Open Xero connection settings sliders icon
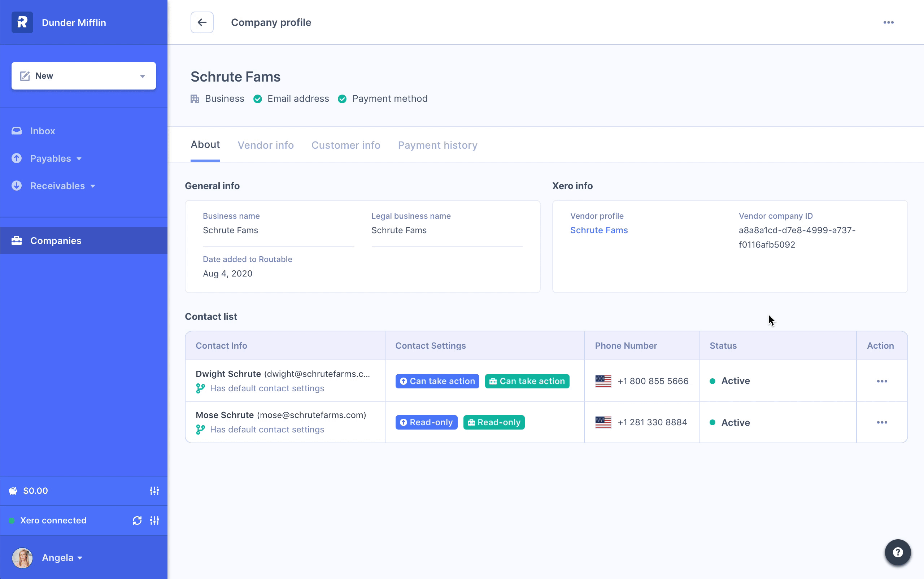 click(x=154, y=521)
